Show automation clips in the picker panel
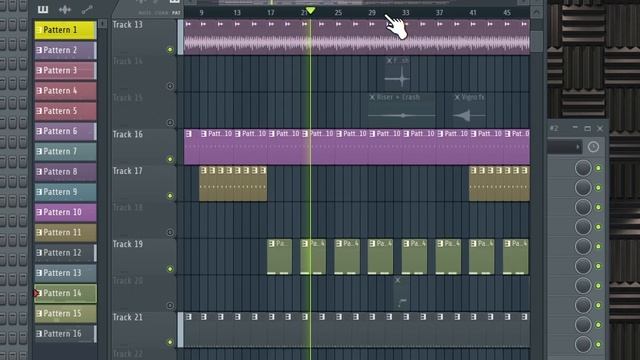This screenshot has width=640, height=360. coord(87,9)
